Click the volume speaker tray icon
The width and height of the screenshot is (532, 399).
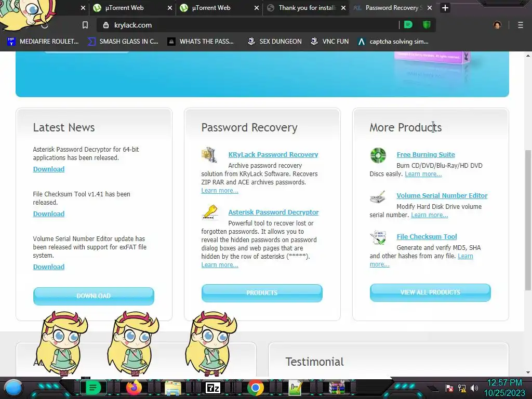(x=474, y=388)
